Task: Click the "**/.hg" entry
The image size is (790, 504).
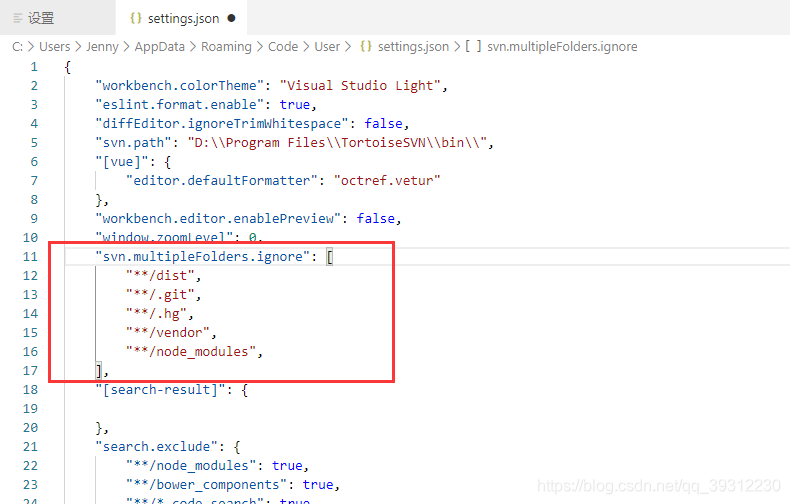Action: [157, 314]
